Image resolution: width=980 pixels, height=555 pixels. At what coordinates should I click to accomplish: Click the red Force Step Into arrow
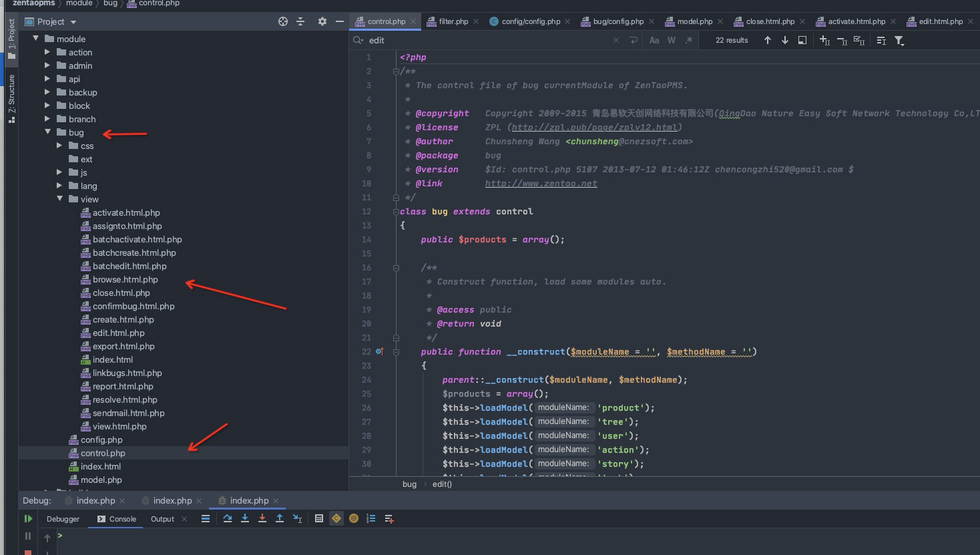tap(262, 518)
